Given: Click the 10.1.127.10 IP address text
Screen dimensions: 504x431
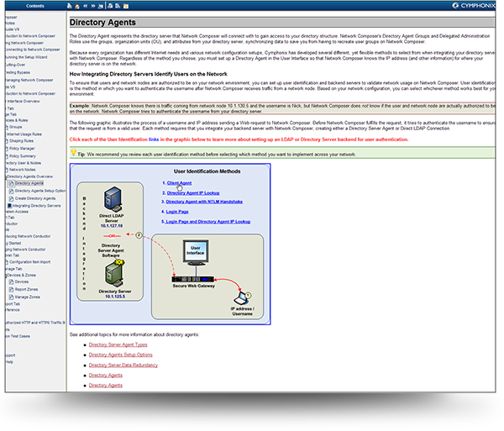Looking at the screenshot, I should pyautogui.click(x=112, y=226).
